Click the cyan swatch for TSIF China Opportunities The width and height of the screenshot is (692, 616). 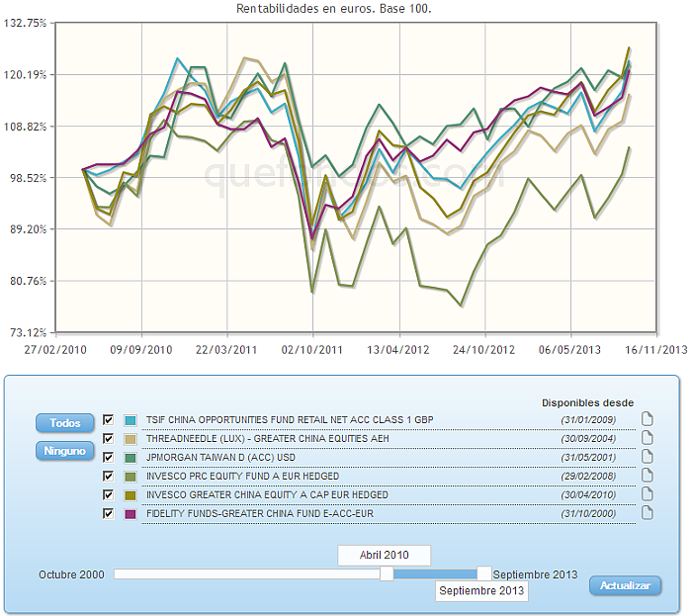pyautogui.click(x=130, y=420)
